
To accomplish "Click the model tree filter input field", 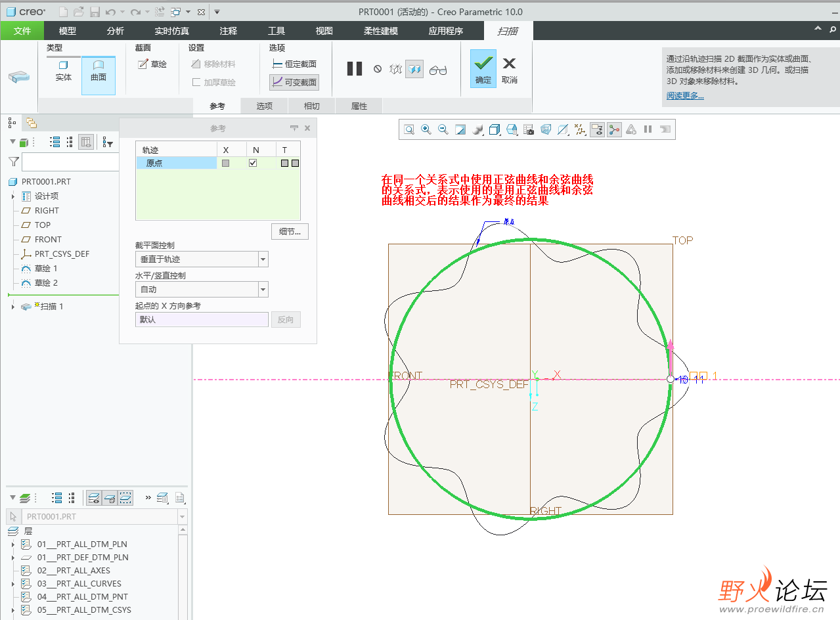I will pyautogui.click(x=71, y=162).
